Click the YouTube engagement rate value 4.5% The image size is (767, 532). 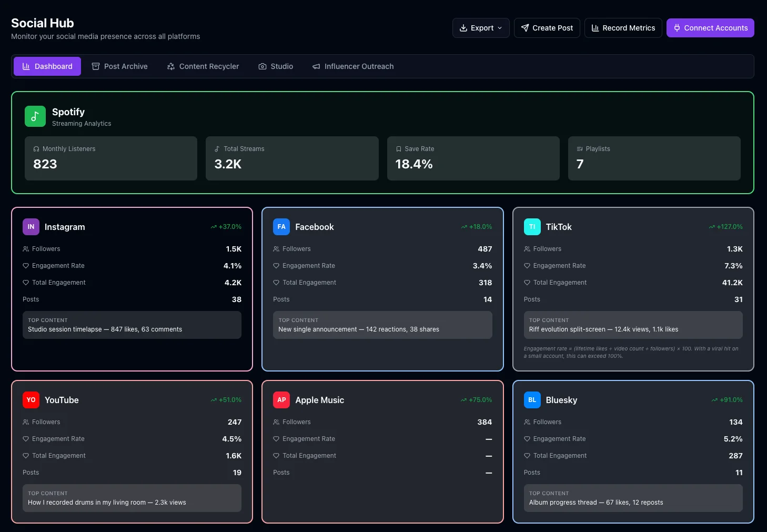232,439
